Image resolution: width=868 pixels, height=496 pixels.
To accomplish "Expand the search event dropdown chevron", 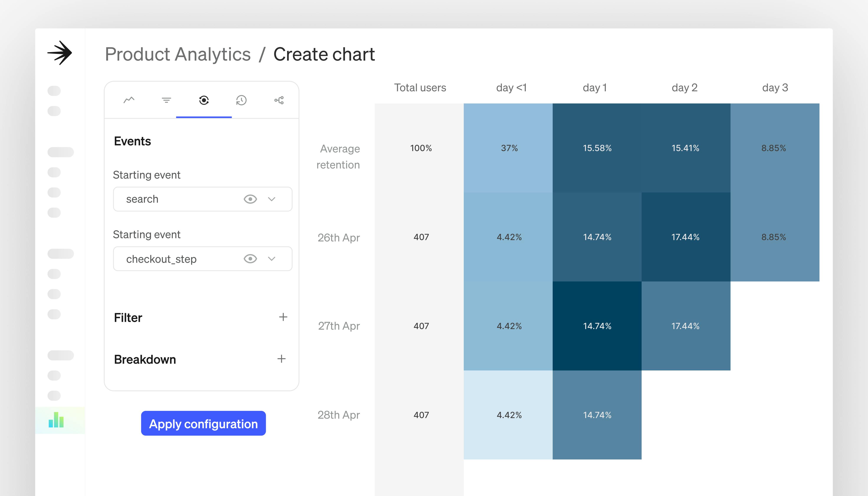I will point(271,199).
